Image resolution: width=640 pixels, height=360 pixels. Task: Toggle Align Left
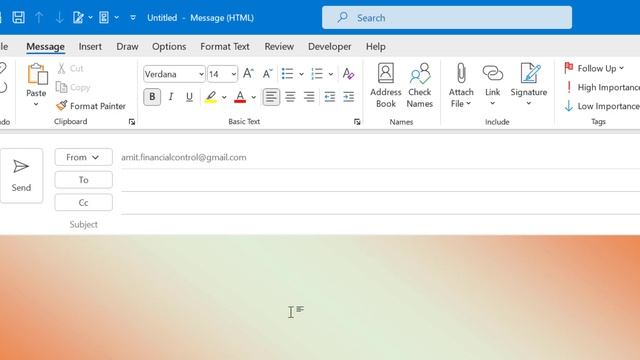tap(271, 97)
